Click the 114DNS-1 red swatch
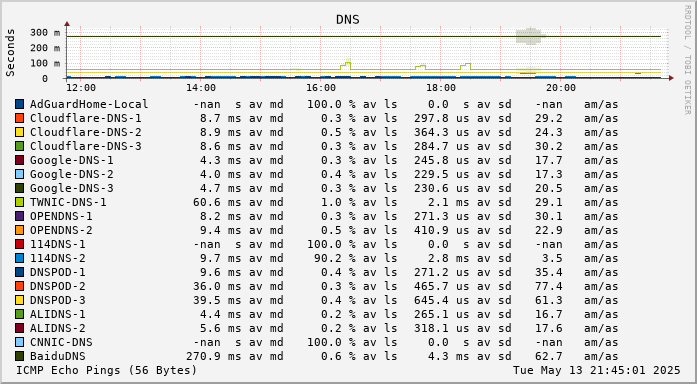This screenshot has width=697, height=384. (20, 244)
